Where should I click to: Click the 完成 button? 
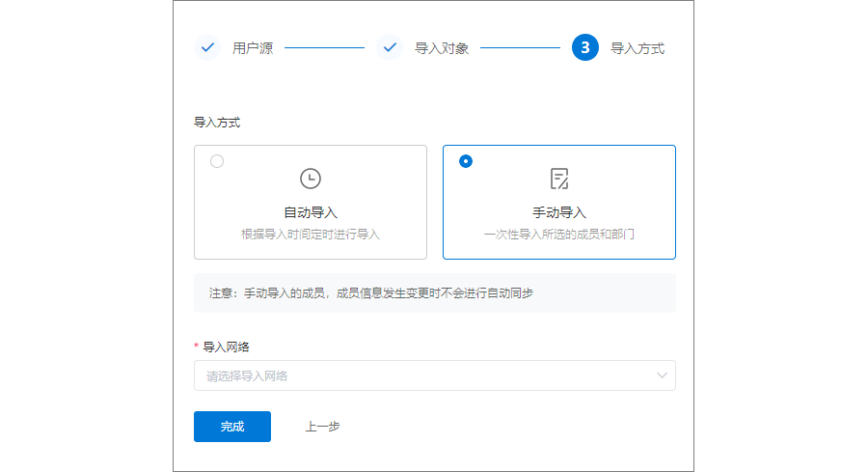point(232,427)
